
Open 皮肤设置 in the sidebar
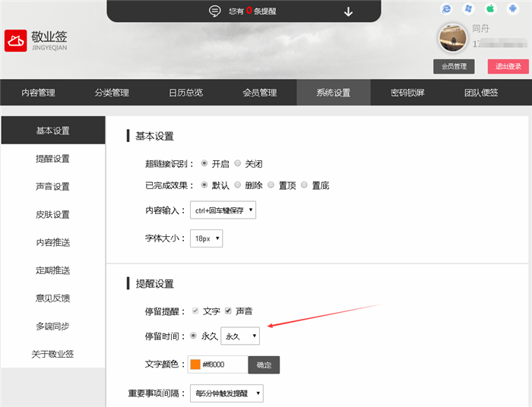tap(52, 214)
